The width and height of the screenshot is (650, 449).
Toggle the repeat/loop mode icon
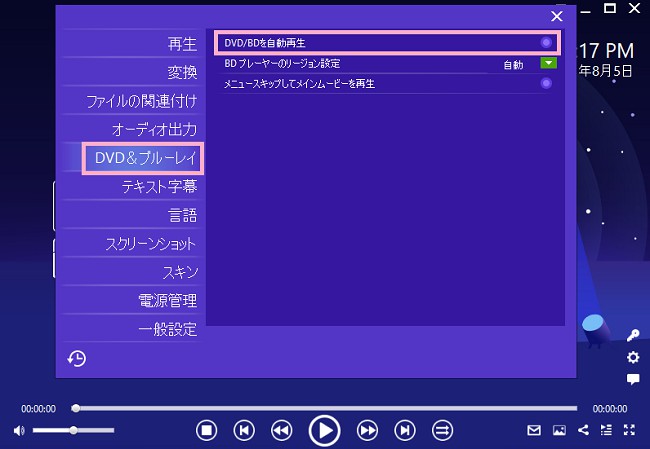[x=442, y=430]
